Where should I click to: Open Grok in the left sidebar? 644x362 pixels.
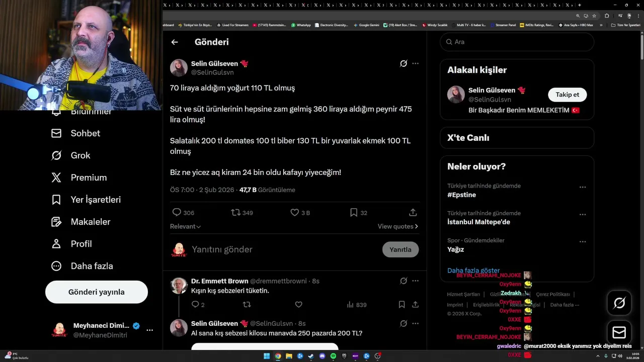pyautogui.click(x=70, y=155)
